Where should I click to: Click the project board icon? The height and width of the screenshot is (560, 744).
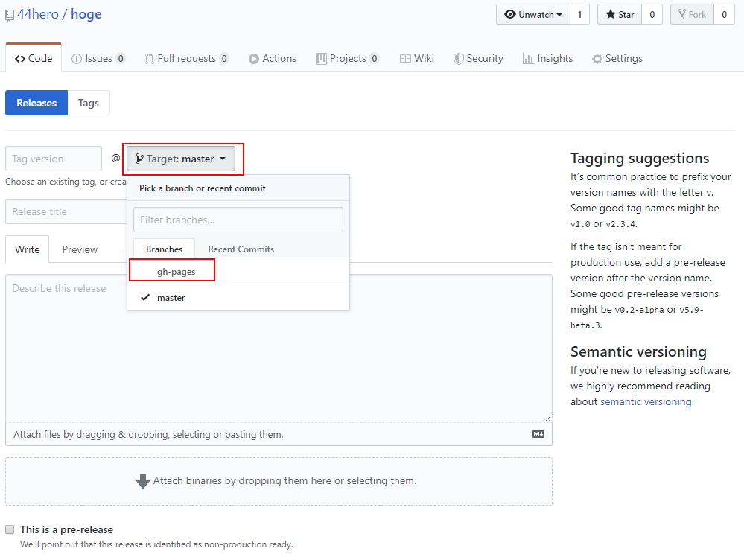coord(321,58)
